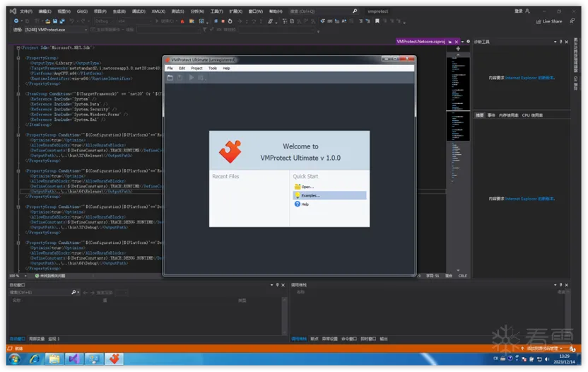The image size is (588, 372).
Task: Click the Live Share button
Action: [549, 21]
